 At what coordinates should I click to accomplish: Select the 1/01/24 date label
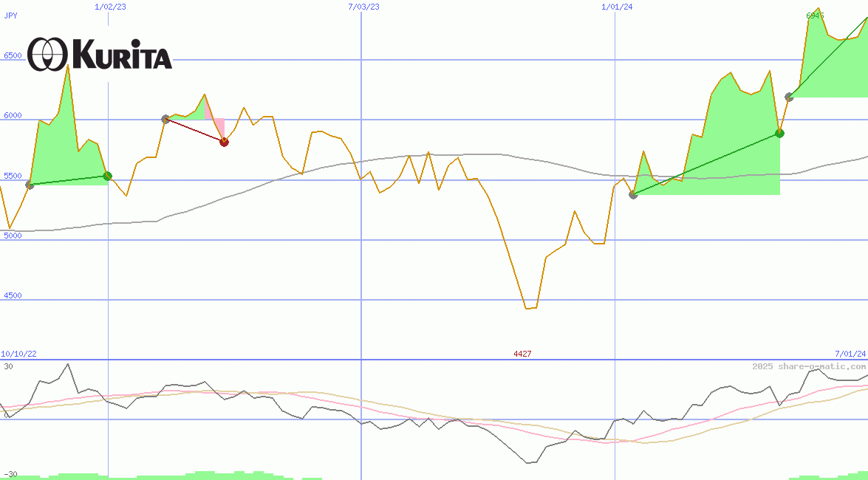coord(618,7)
